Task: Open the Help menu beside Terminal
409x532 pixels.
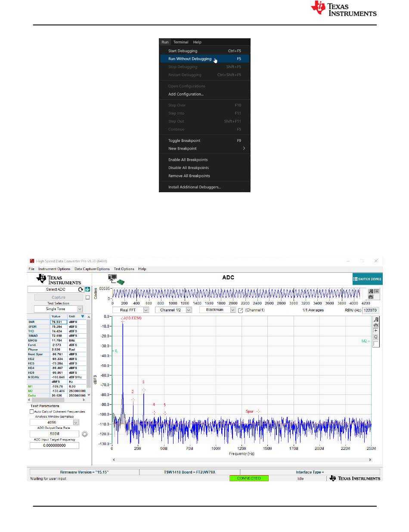Action: 197,42
